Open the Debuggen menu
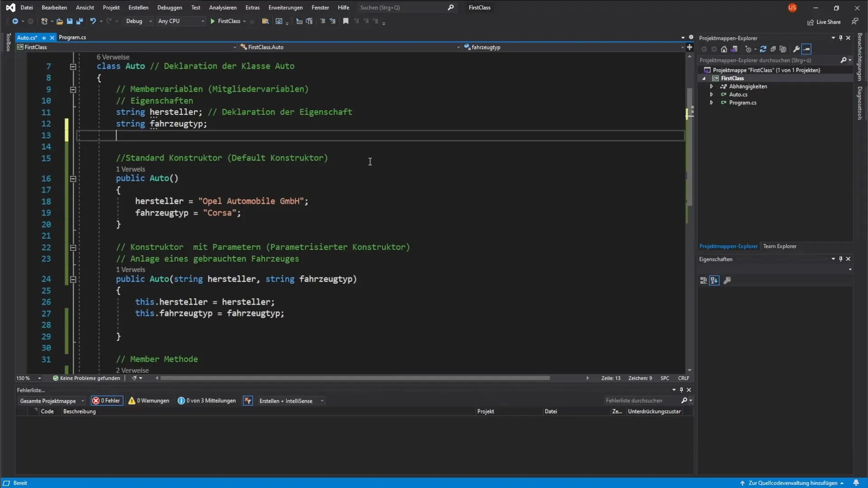This screenshot has width=868, height=488. point(170,8)
